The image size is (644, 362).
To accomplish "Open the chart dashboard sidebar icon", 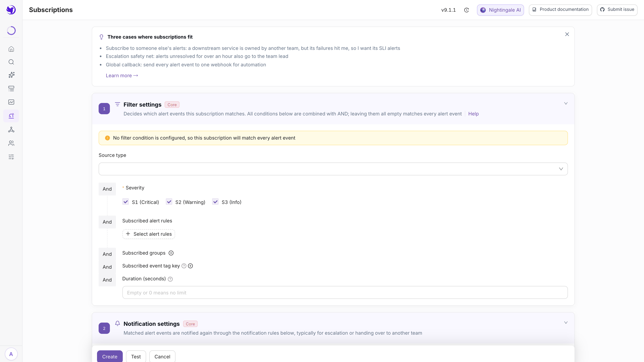I will tap(11, 102).
